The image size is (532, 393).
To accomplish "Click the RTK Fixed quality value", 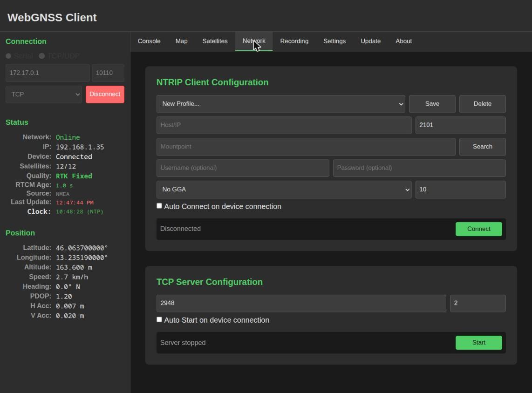I will click(x=74, y=176).
